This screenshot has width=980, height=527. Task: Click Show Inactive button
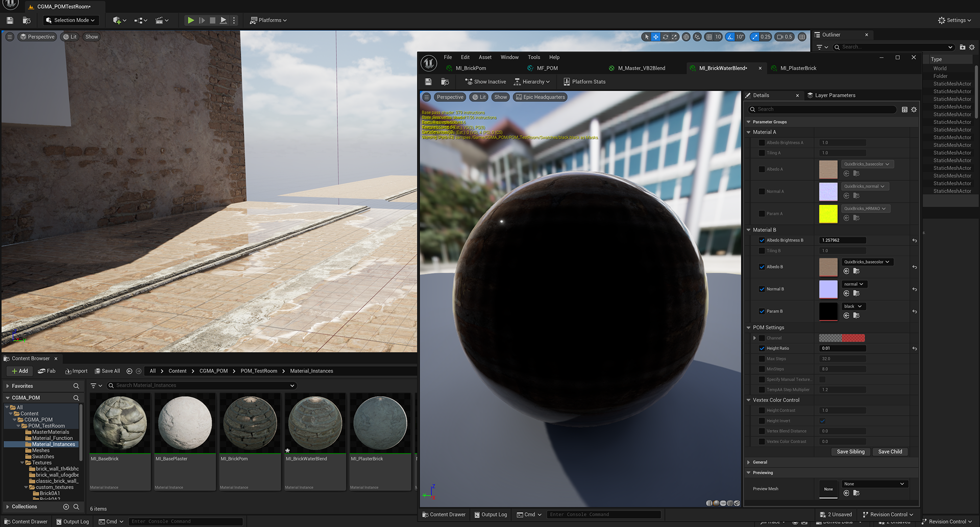(485, 82)
